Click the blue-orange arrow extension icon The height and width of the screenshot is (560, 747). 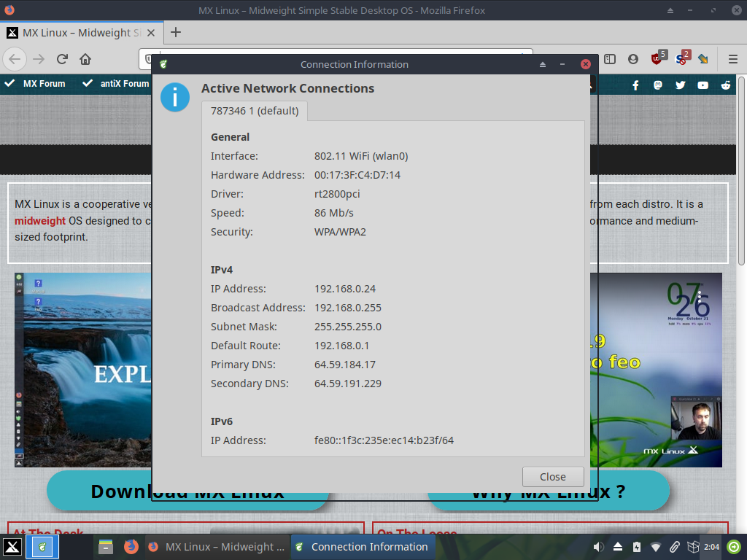pos(703,59)
